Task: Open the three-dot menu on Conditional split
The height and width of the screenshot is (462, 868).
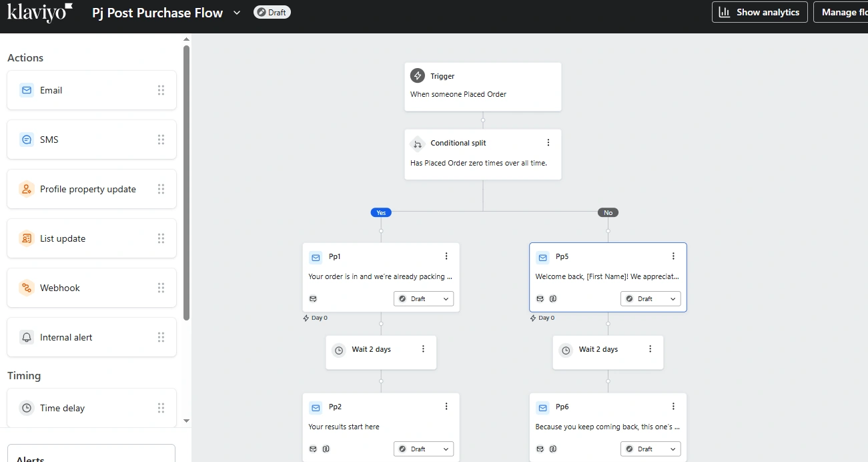Action: pos(548,143)
